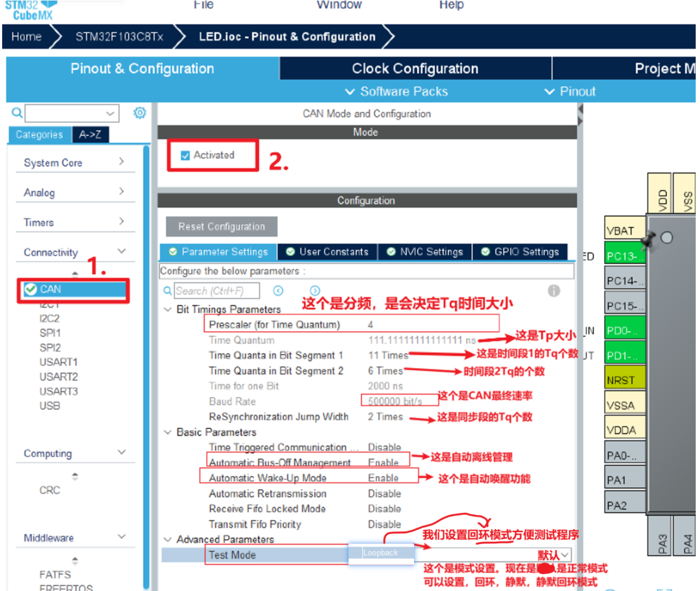Go to previous search result arrow icon
Image resolution: width=700 pixels, height=591 pixels.
coord(278,291)
